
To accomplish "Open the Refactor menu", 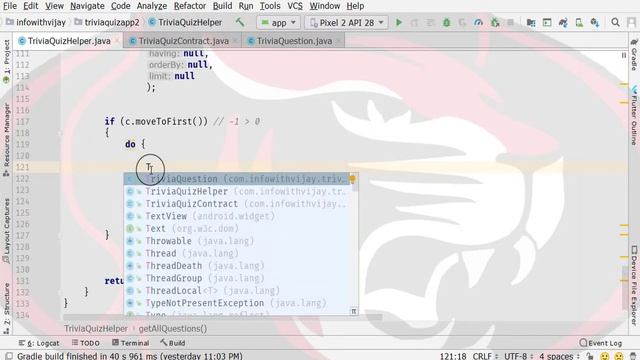I will click(x=190, y=6).
